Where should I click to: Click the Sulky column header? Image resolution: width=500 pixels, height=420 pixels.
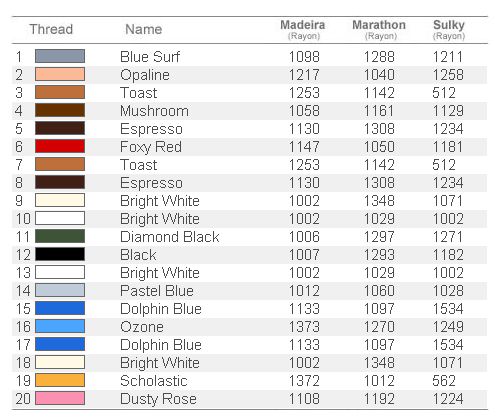(449, 29)
